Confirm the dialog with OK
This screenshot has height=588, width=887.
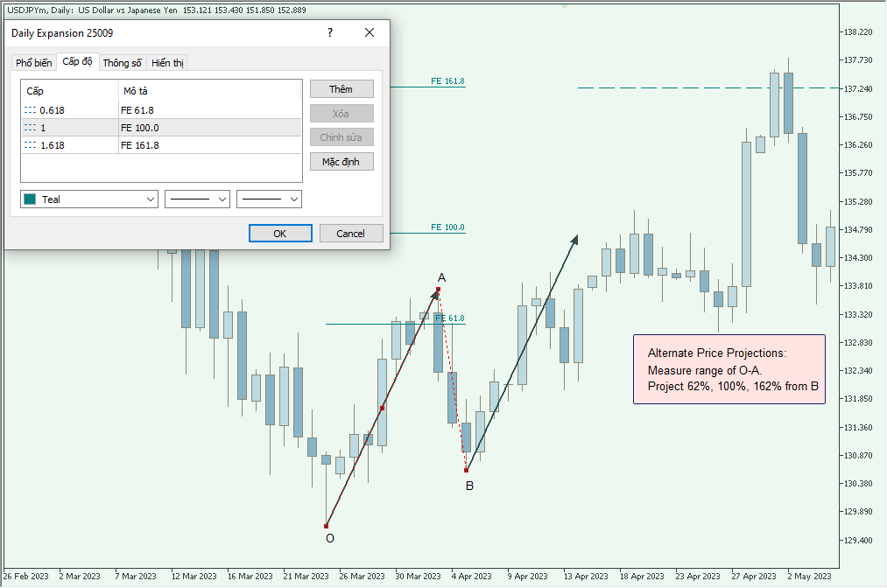pyautogui.click(x=280, y=234)
